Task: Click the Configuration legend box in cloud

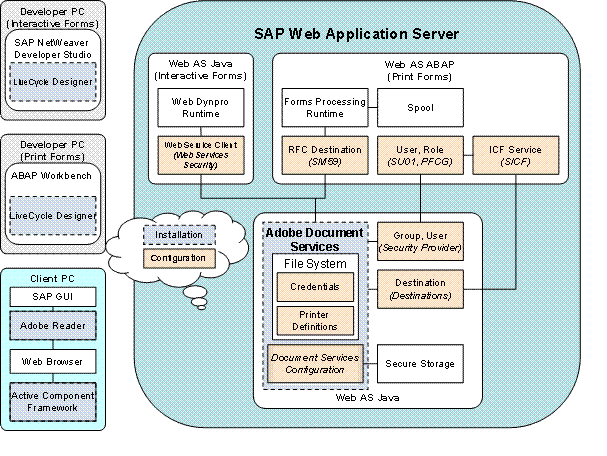Action: [x=179, y=259]
